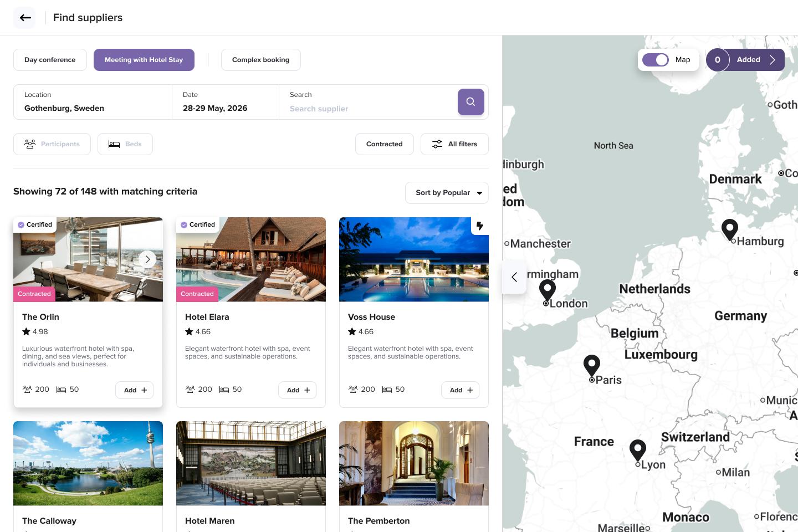The height and width of the screenshot is (532, 798).
Task: Click the Lyon map pin
Action: coord(638,450)
